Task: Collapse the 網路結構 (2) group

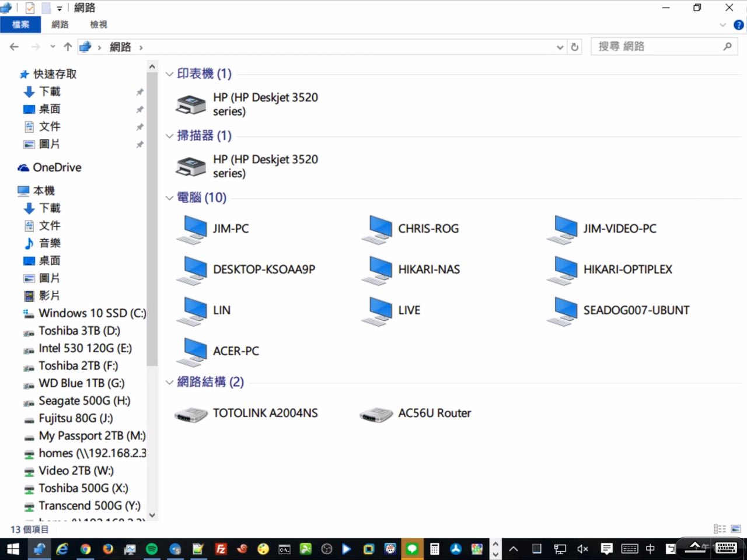Action: 169,382
